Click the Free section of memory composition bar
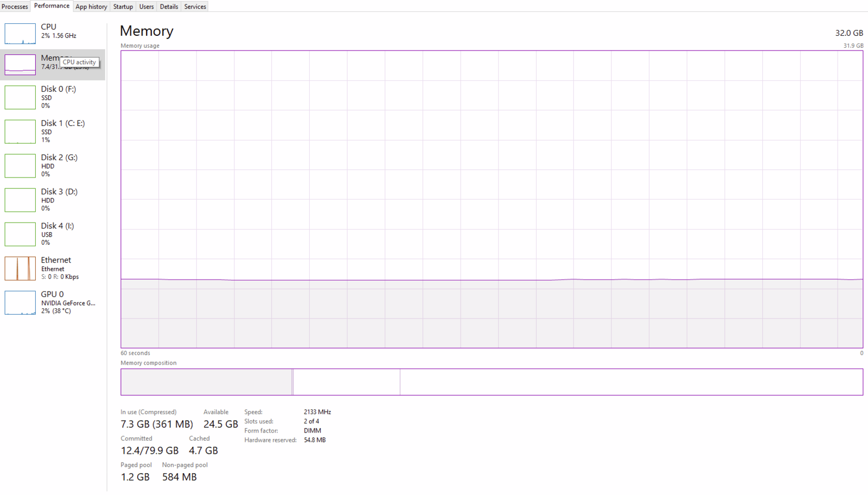 (631, 382)
